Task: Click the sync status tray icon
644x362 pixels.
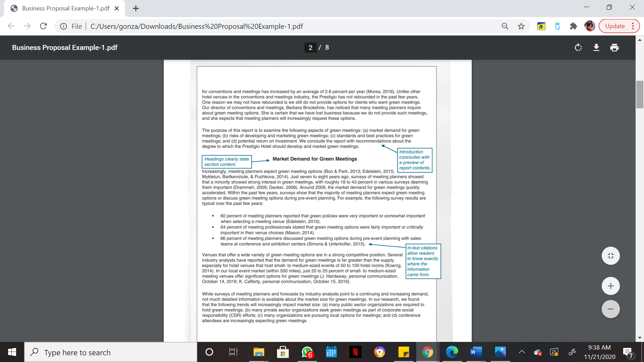Action: pyautogui.click(x=554, y=352)
